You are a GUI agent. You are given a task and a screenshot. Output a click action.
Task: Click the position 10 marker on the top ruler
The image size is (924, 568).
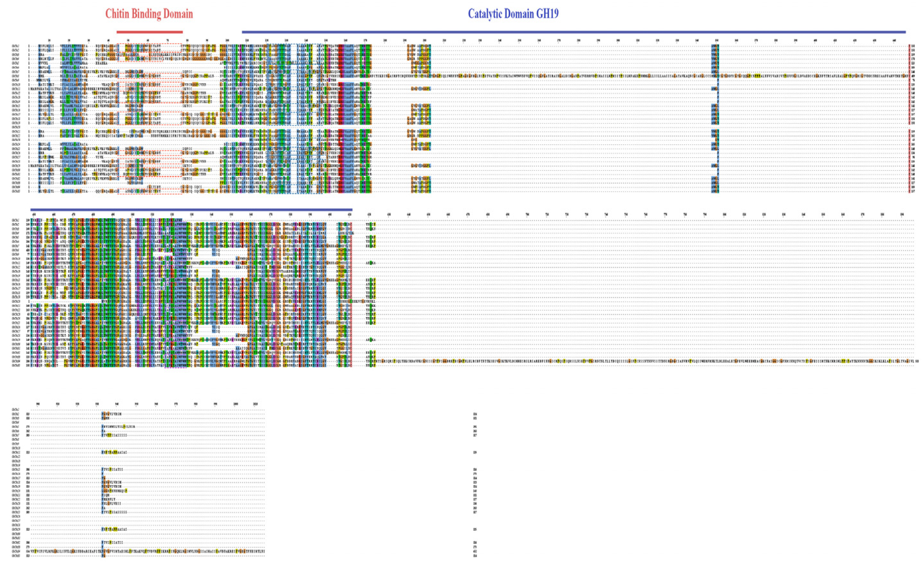point(49,40)
